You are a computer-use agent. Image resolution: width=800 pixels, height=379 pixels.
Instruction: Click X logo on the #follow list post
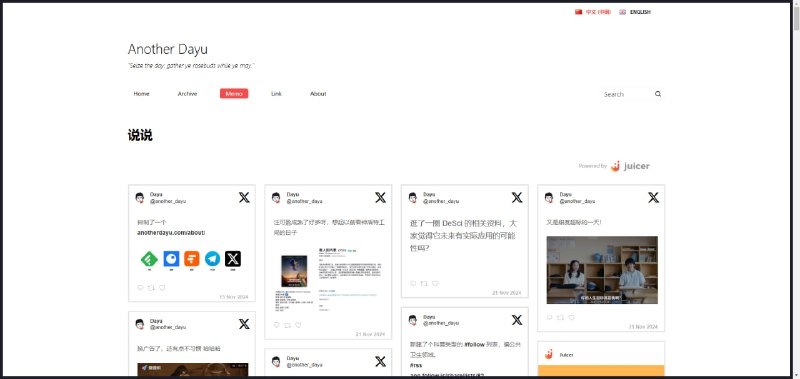(x=517, y=320)
